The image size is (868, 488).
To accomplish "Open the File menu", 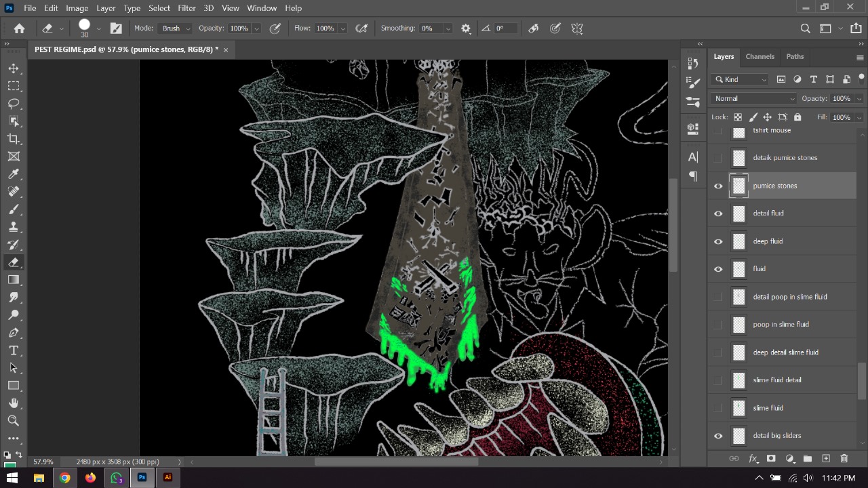I will click(x=30, y=8).
